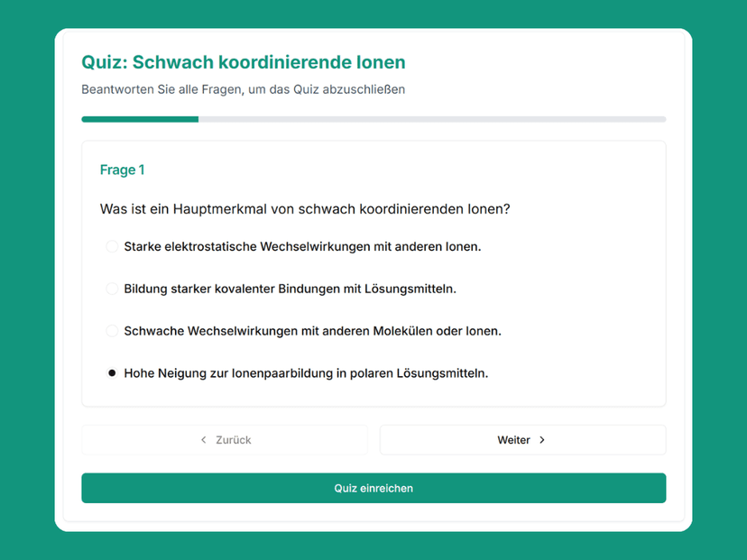The width and height of the screenshot is (747, 560).
Task: Click the subtitle 'Beantworten Sie alle Fragen'
Action: tap(243, 89)
